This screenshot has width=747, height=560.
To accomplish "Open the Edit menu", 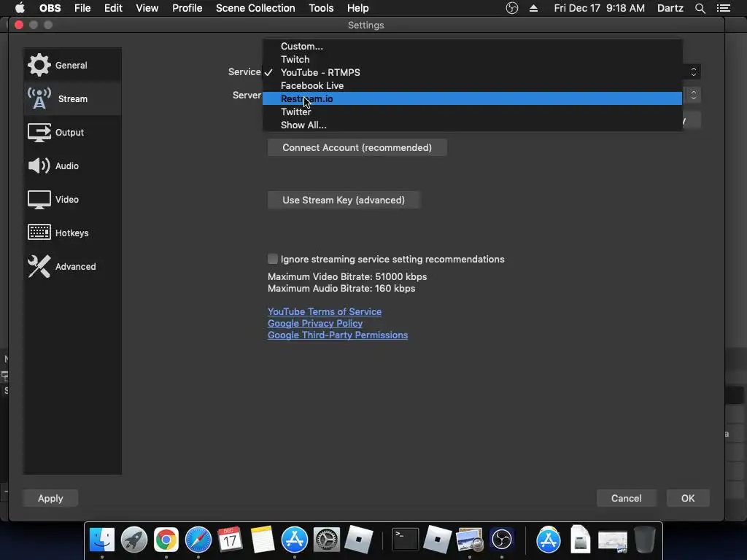I will click(113, 8).
